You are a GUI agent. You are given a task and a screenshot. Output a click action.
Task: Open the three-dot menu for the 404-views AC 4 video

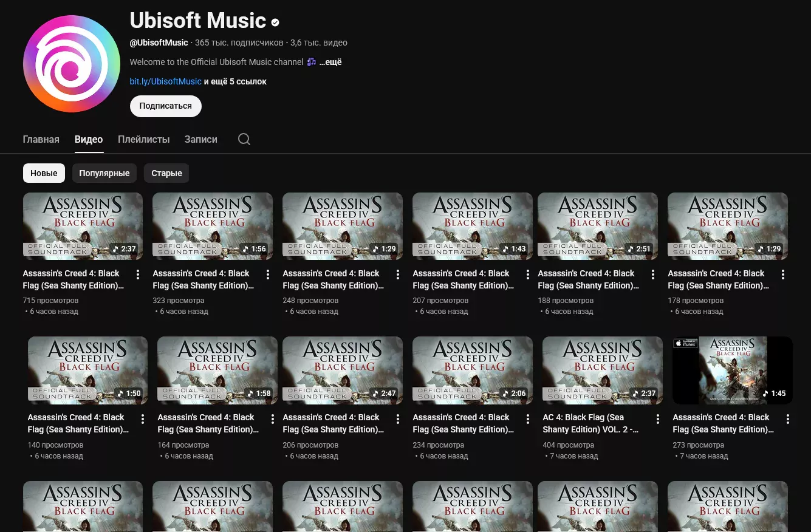click(x=658, y=419)
